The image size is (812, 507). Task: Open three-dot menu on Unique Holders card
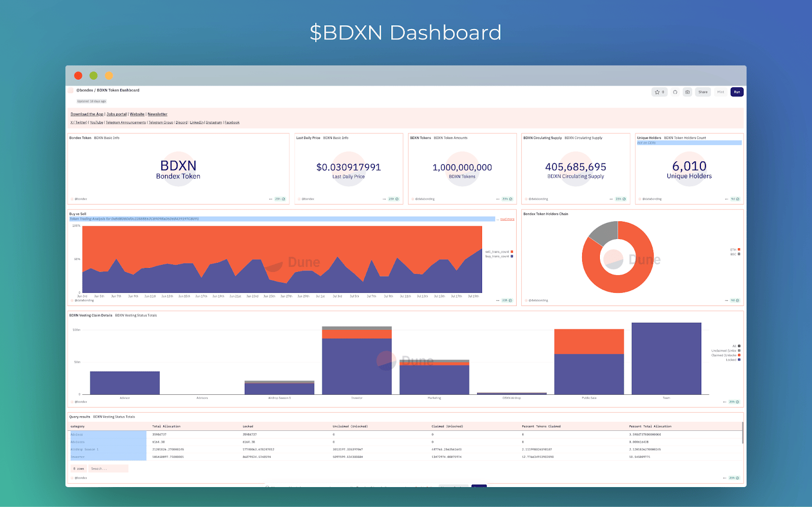point(727,199)
